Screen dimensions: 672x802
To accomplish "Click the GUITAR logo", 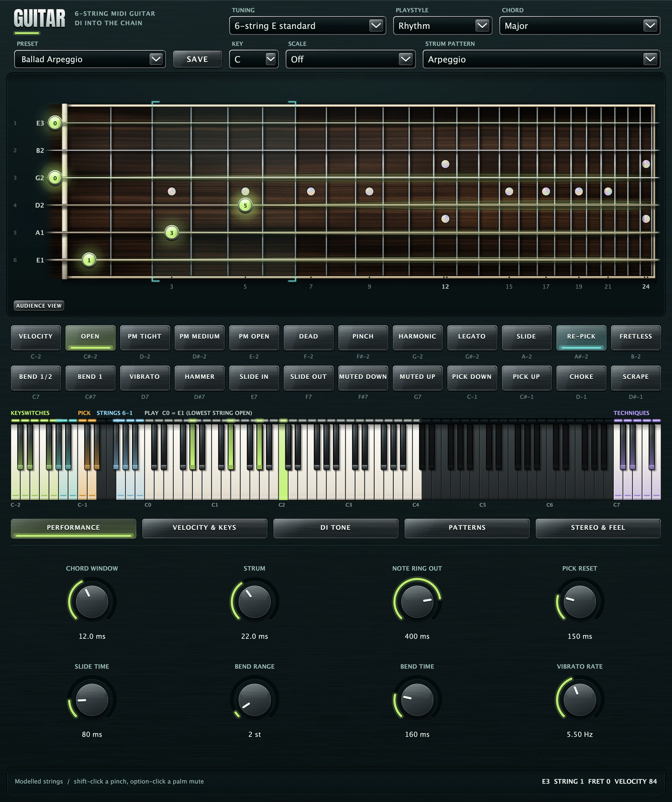I will click(x=39, y=19).
